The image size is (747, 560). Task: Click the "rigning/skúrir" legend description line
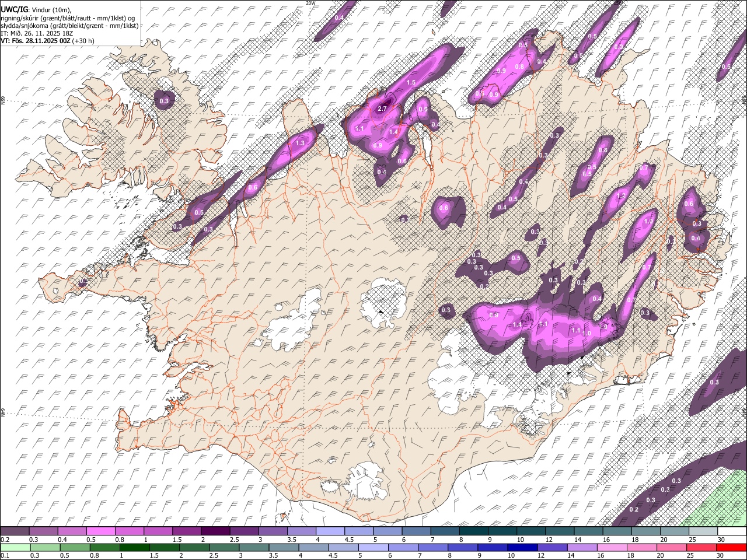click(x=68, y=17)
